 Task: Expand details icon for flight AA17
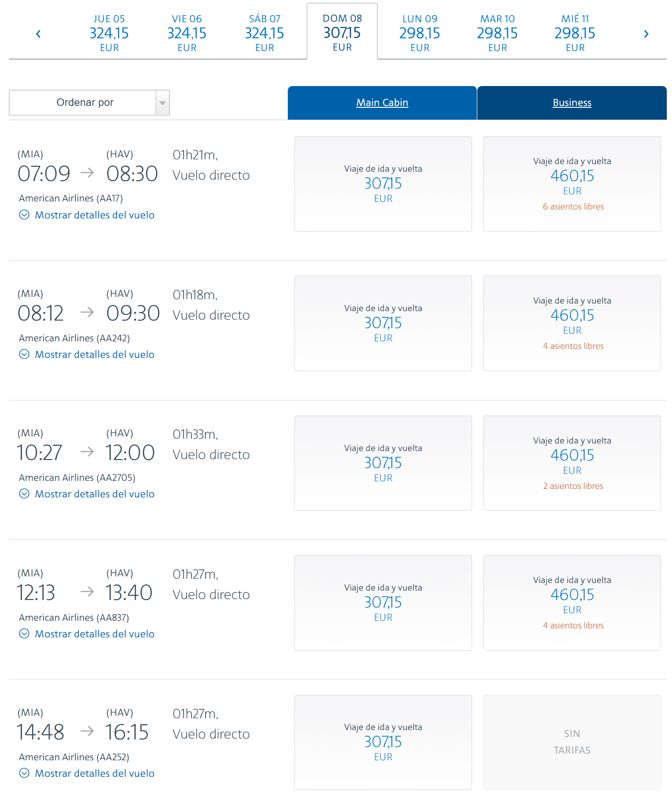24,215
